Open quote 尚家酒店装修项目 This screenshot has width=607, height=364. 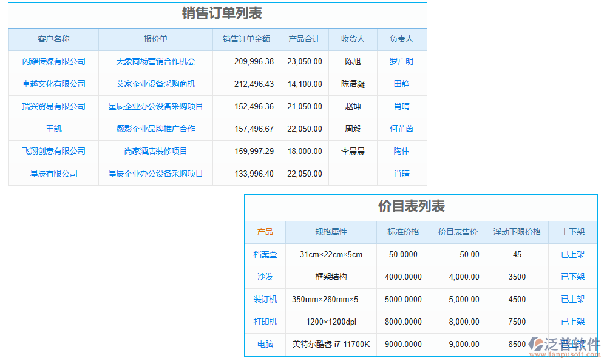155,151
